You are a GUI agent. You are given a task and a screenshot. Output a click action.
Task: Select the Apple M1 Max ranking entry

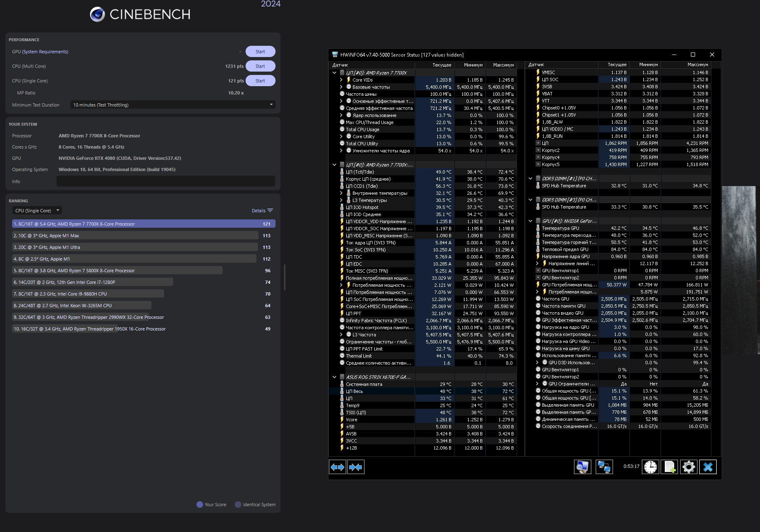coord(144,236)
